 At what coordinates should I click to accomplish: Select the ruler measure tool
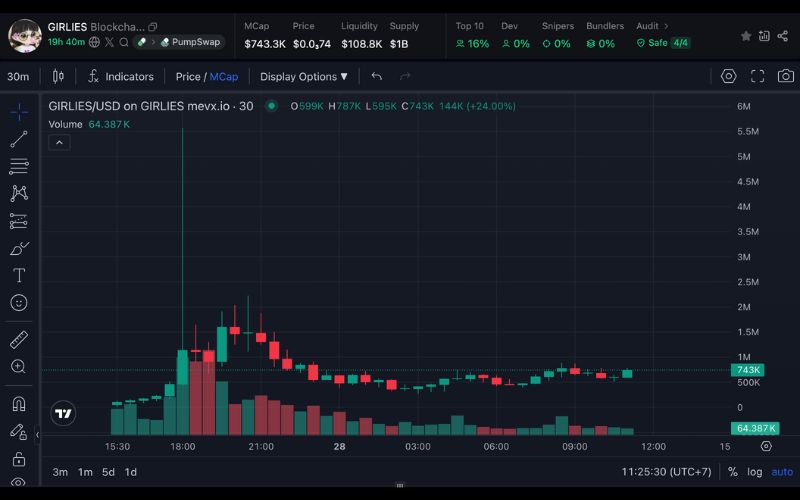[19, 340]
